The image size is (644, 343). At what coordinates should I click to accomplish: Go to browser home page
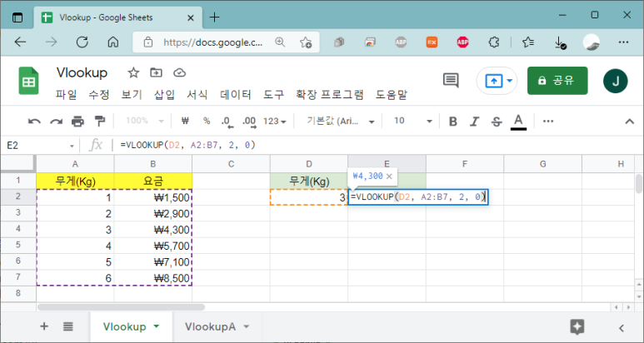(113, 42)
